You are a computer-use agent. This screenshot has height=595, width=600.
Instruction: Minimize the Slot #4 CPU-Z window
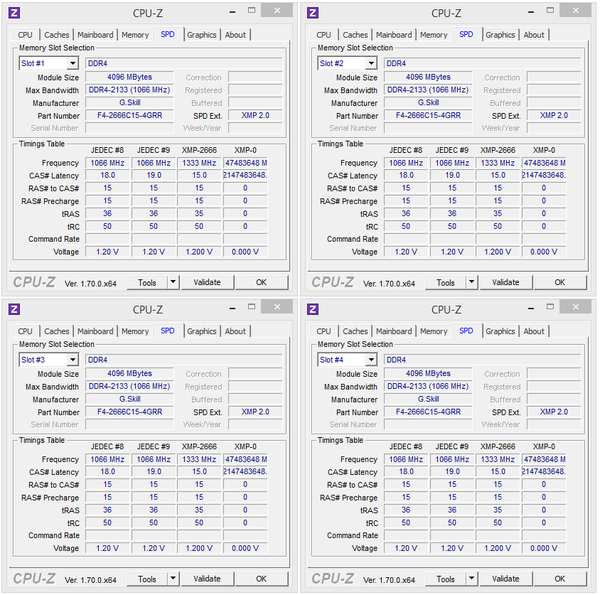(531, 308)
